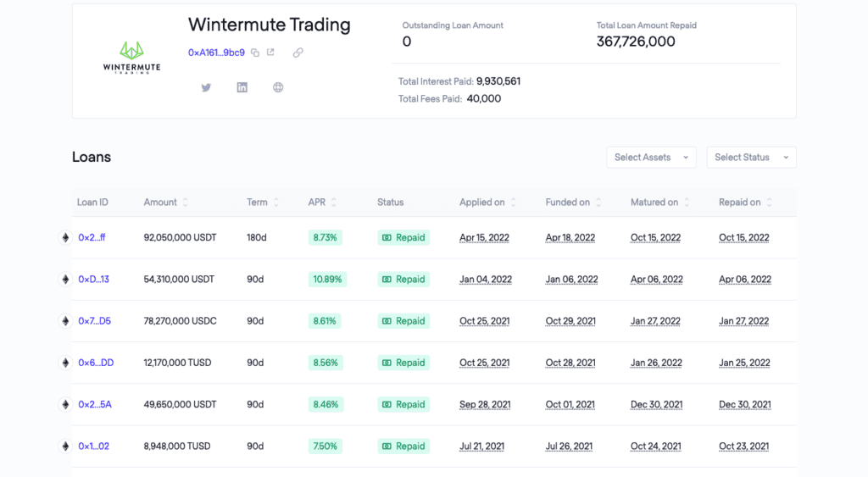Open loan 0xD...13 details
The width and height of the screenshot is (868, 477).
(x=93, y=280)
